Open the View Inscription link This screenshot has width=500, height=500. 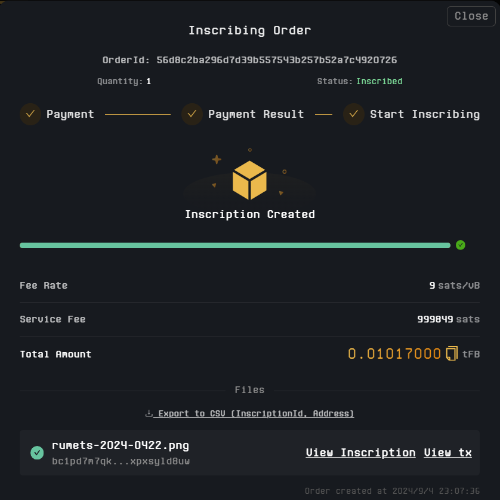click(361, 453)
